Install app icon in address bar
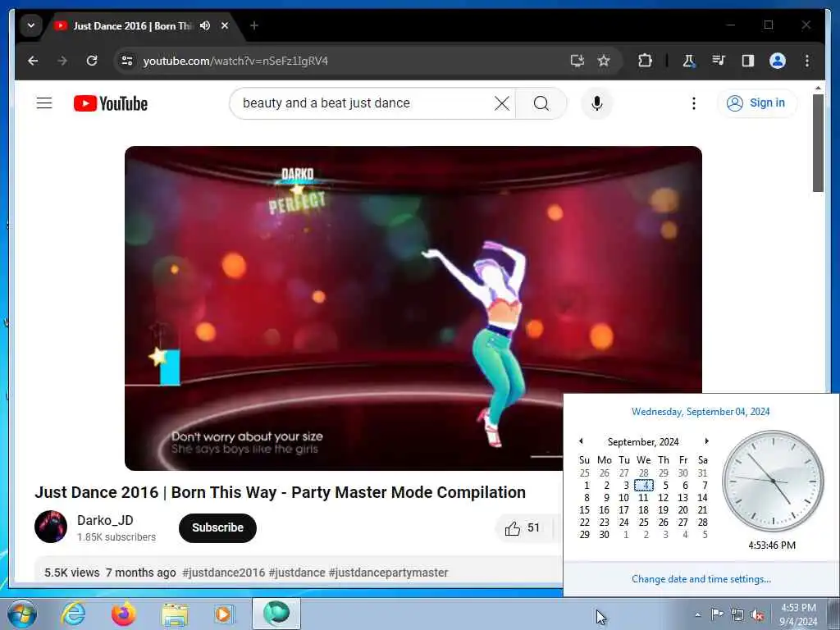The height and width of the screenshot is (630, 840). pyautogui.click(x=577, y=61)
